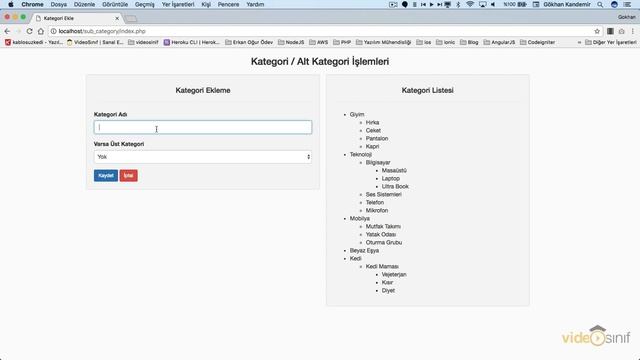Expand the NodeJS bookmark folder

pos(291,42)
